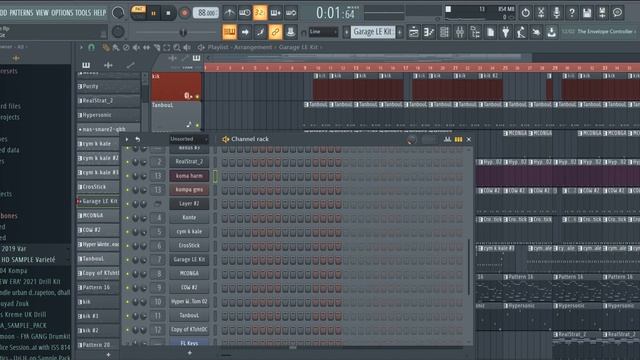640x360 pixels.
Task: Arm the red record button
Action: [184, 13]
